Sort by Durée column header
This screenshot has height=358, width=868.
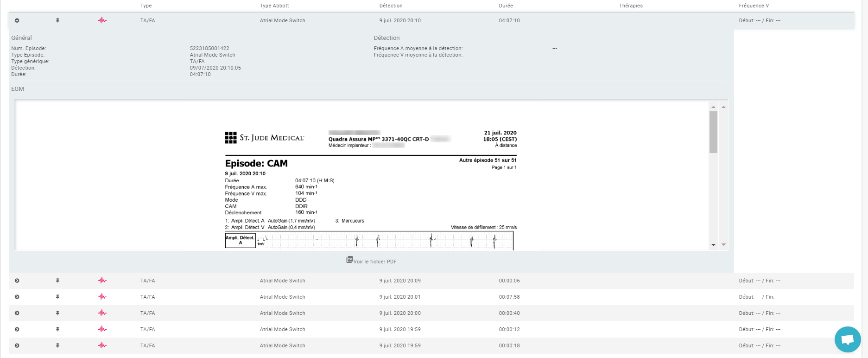tap(506, 6)
